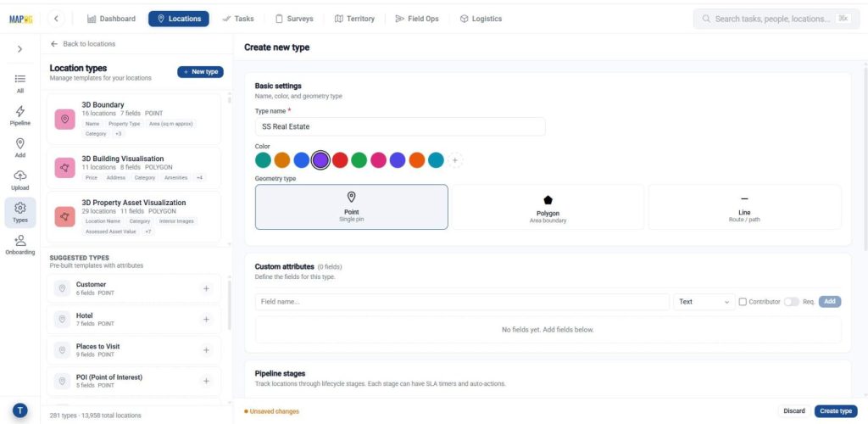Image resolution: width=868 pixels, height=424 pixels.
Task: Click the Discard button
Action: 793,410
